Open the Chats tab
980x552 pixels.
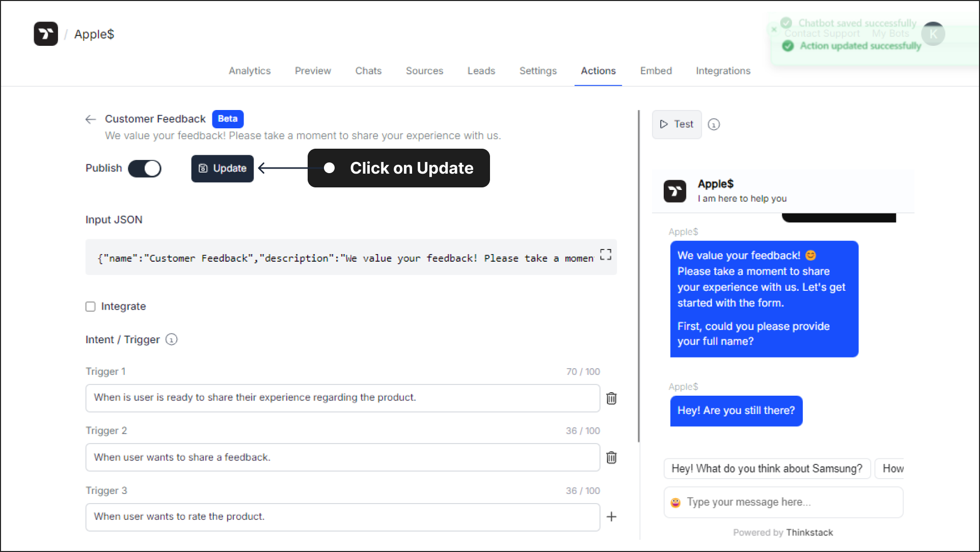tap(368, 71)
